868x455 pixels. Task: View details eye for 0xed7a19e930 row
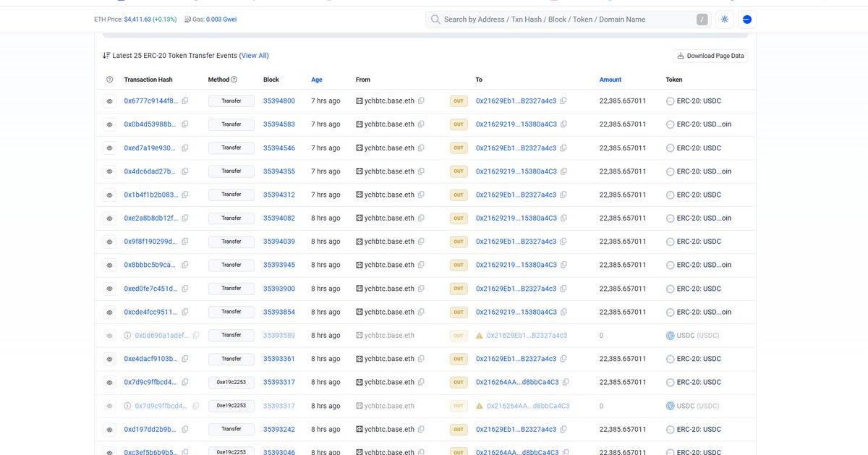[109, 148]
